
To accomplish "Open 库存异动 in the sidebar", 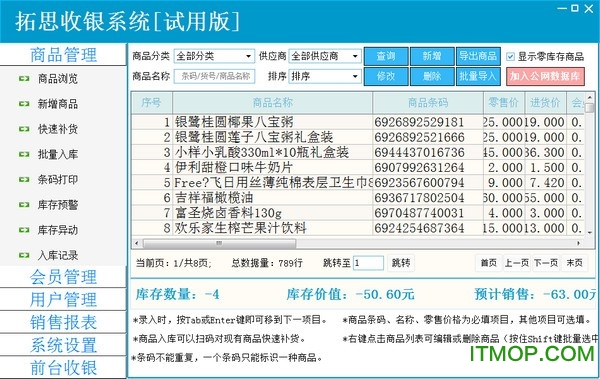I will [x=57, y=230].
